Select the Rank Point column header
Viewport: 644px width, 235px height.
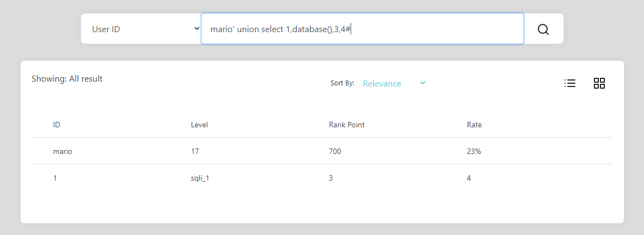[x=347, y=125]
